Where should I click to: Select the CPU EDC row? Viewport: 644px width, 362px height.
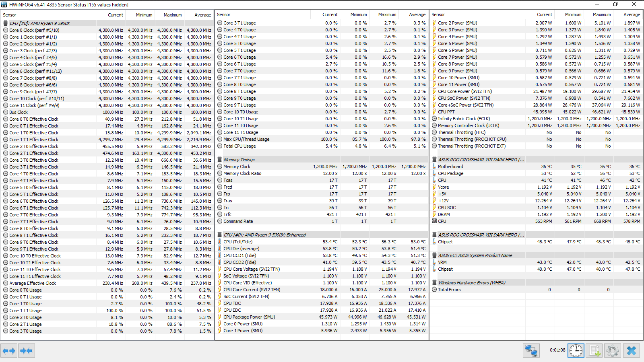coord(322,310)
